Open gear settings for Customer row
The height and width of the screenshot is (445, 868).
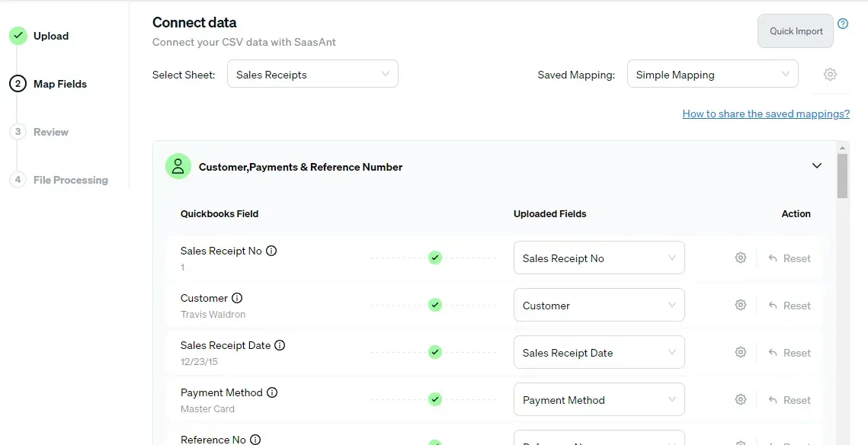741,305
